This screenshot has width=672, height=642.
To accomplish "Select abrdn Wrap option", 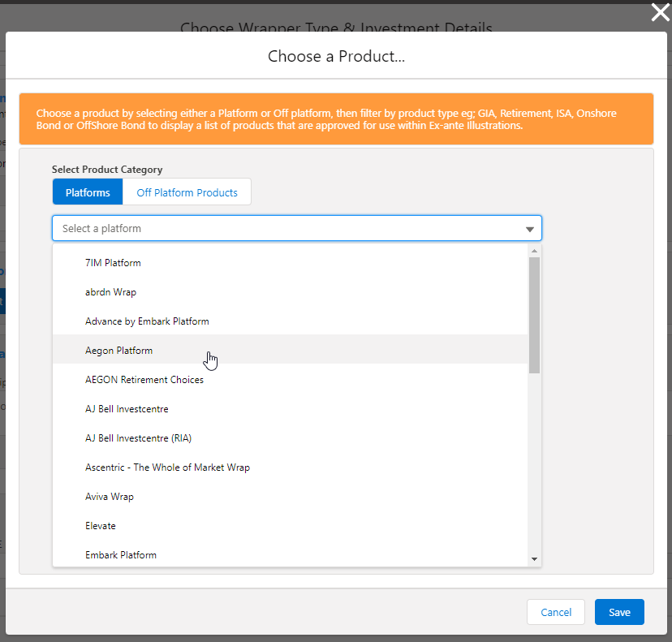I will [105, 292].
